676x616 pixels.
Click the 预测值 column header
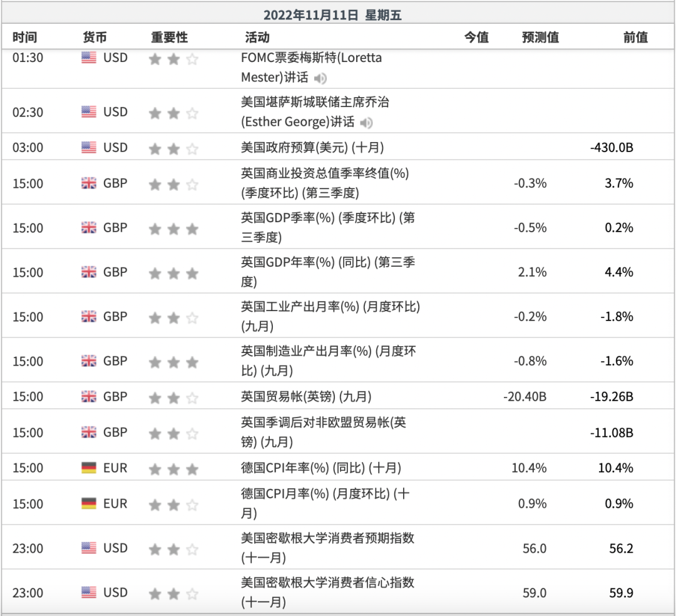click(541, 37)
